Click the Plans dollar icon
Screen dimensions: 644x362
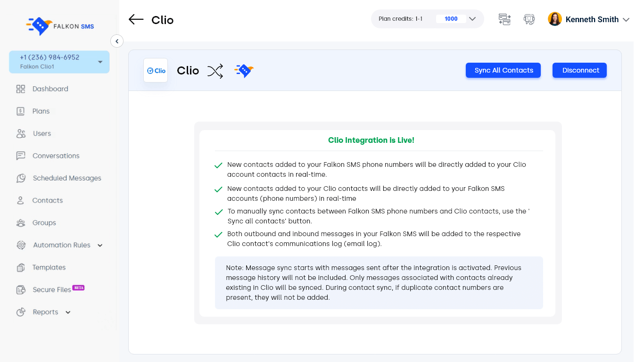20,111
